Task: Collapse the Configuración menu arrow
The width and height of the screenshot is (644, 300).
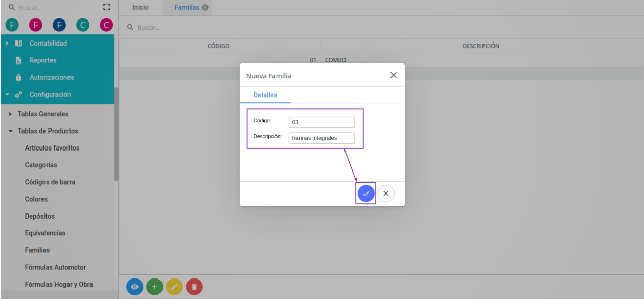Action: [x=7, y=95]
